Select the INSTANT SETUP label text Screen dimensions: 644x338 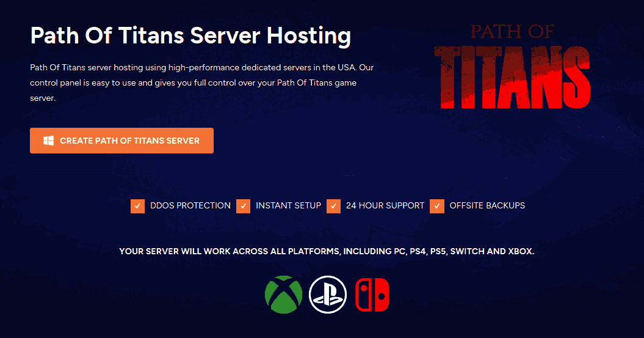click(x=288, y=206)
